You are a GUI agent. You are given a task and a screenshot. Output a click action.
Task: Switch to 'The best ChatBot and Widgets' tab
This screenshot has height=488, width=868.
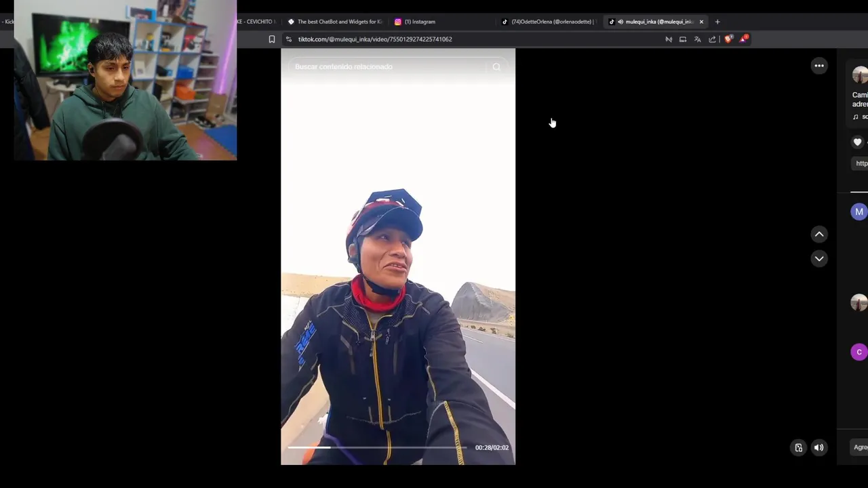(336, 22)
